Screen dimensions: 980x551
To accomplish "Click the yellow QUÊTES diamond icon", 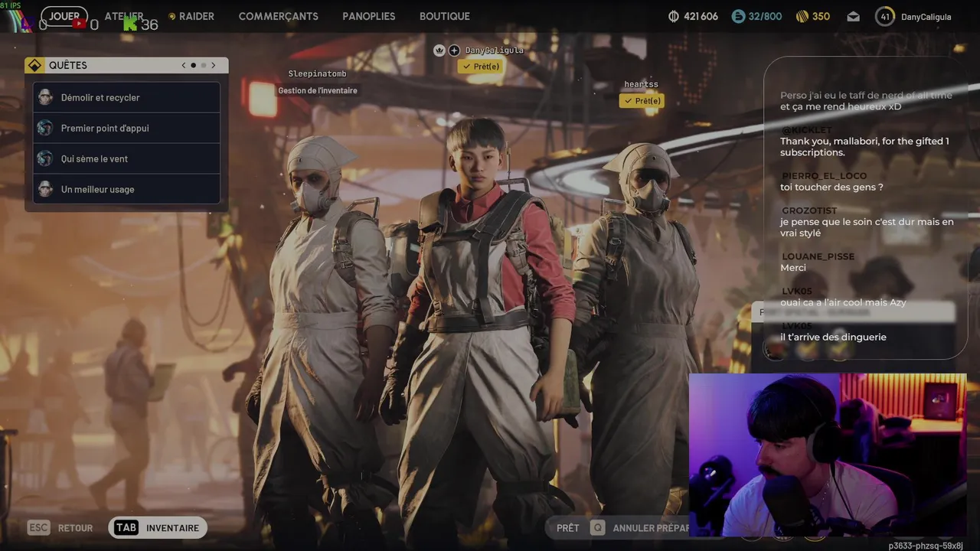I will 34,66.
